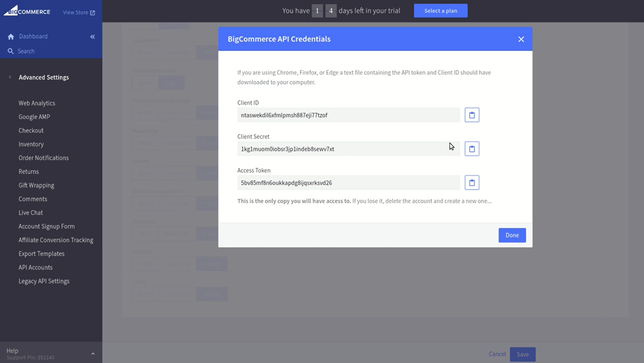The height and width of the screenshot is (363, 644).
Task: Open Legacy API Settings
Action: pyautogui.click(x=44, y=281)
